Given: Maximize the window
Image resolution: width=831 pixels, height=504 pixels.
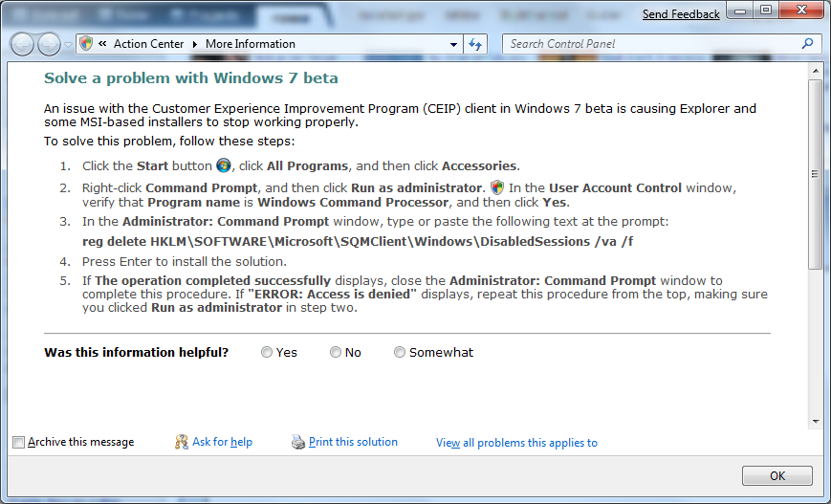Looking at the screenshot, I should point(765,11).
